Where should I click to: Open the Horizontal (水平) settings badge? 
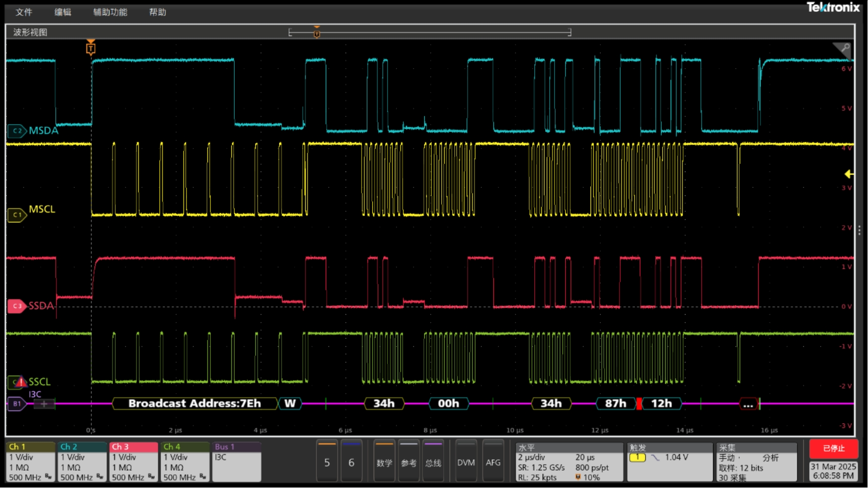569,462
